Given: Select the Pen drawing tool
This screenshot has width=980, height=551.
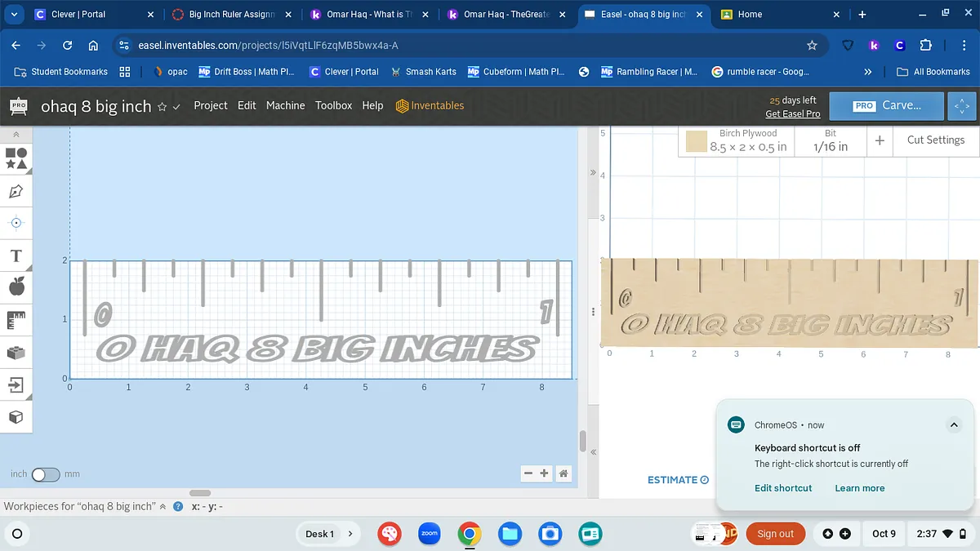Looking at the screenshot, I should [x=16, y=191].
